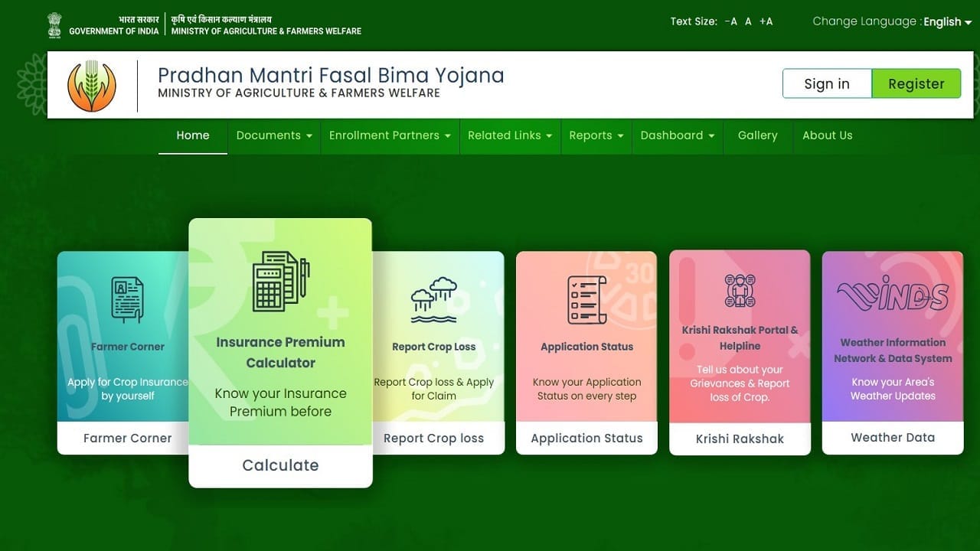Open the Change Language English dropdown

[947, 21]
